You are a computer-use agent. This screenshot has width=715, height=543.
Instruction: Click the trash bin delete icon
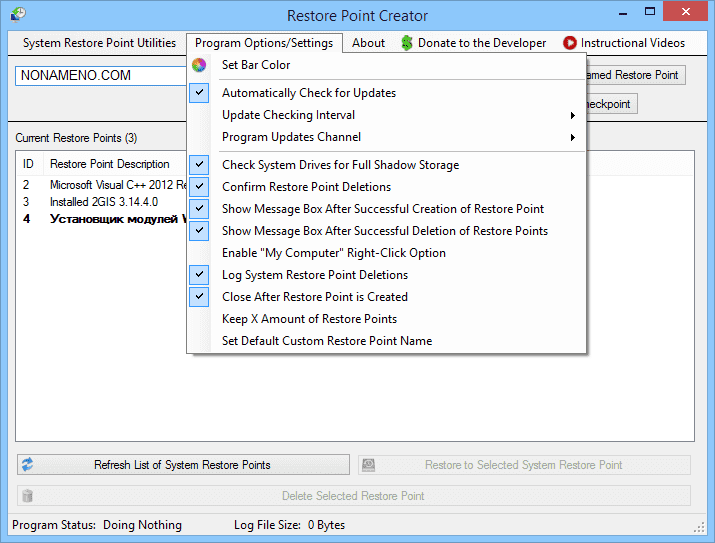tap(28, 496)
